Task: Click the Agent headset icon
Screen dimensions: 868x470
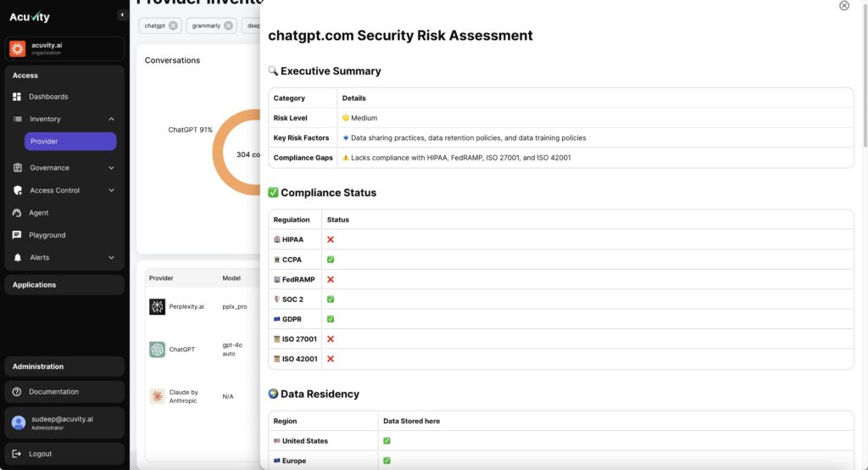Action: 17,213
